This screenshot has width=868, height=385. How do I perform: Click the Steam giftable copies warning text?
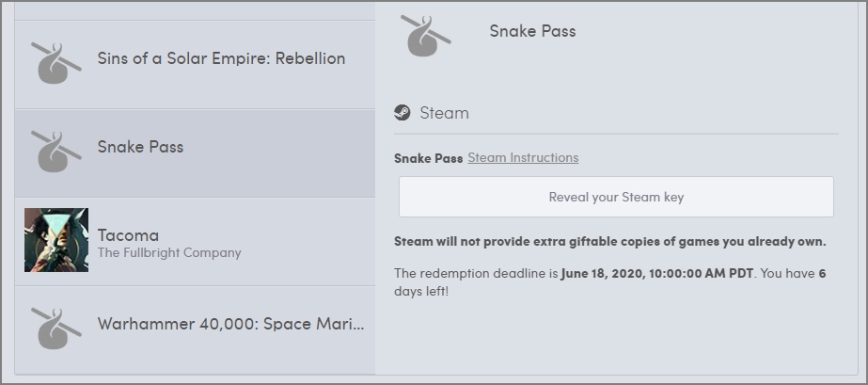tap(609, 242)
